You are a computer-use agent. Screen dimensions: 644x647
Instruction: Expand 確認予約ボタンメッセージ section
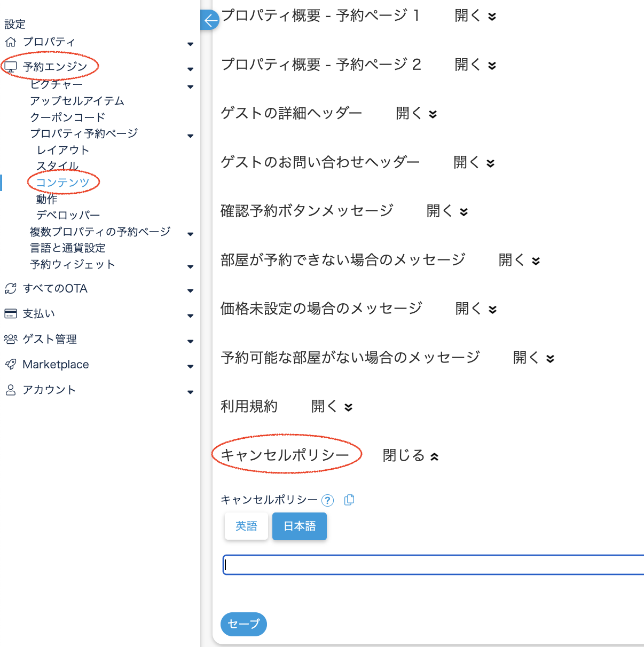(447, 211)
